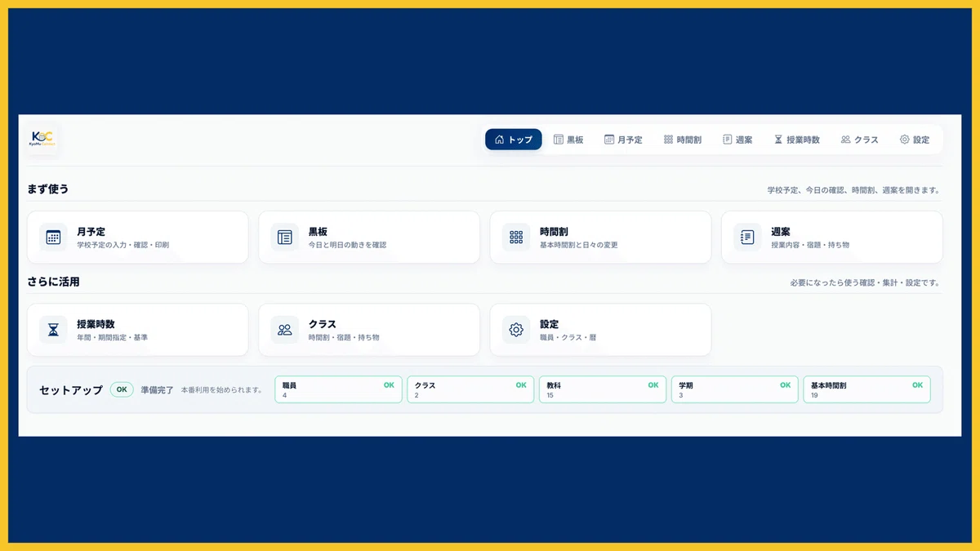Switch to 月予定 navigation tab
The width and height of the screenshot is (980, 551).
[623, 140]
